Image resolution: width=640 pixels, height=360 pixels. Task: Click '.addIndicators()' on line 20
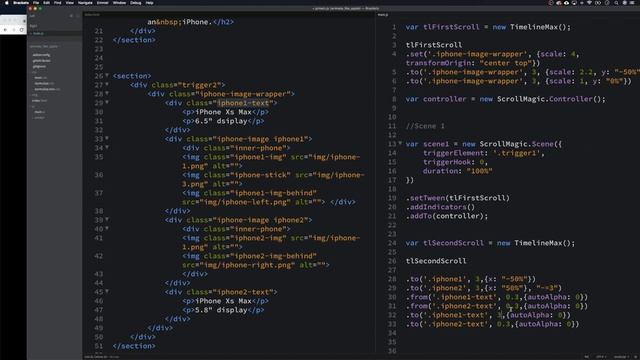(x=440, y=207)
